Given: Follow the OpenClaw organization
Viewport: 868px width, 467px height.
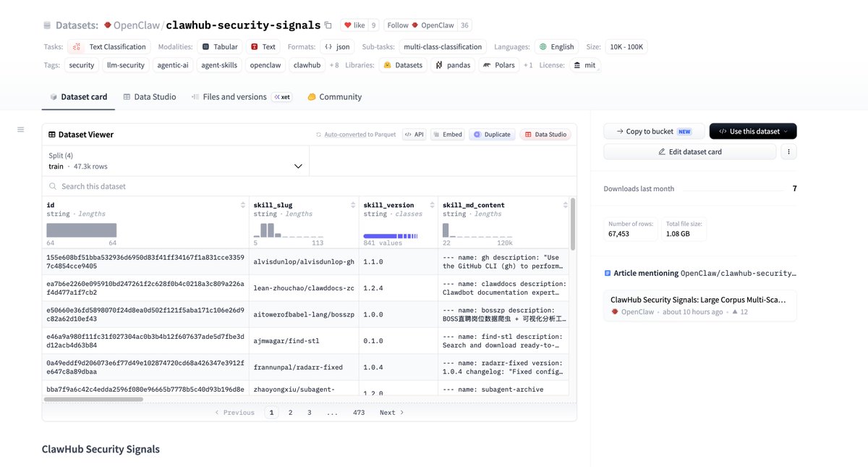Looking at the screenshot, I should coord(420,25).
